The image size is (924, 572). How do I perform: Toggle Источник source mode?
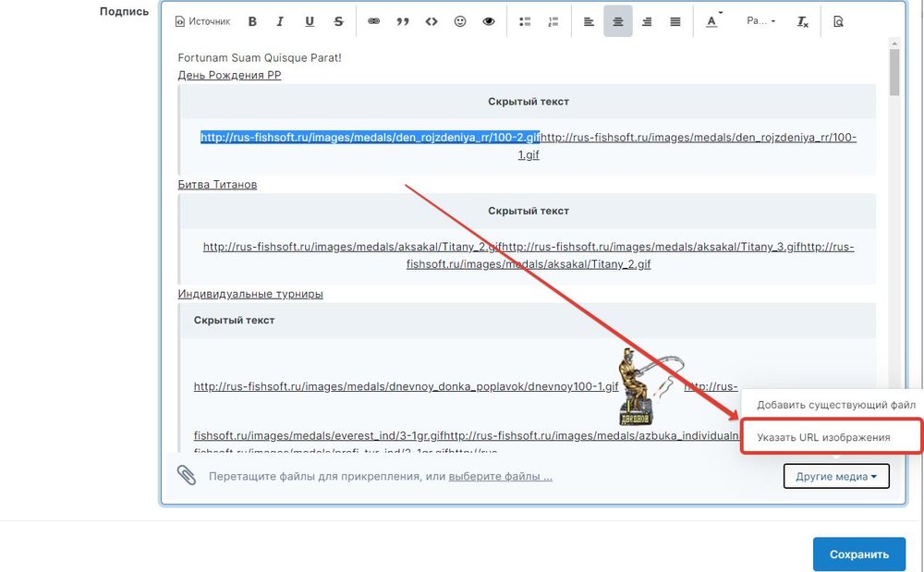click(x=202, y=21)
